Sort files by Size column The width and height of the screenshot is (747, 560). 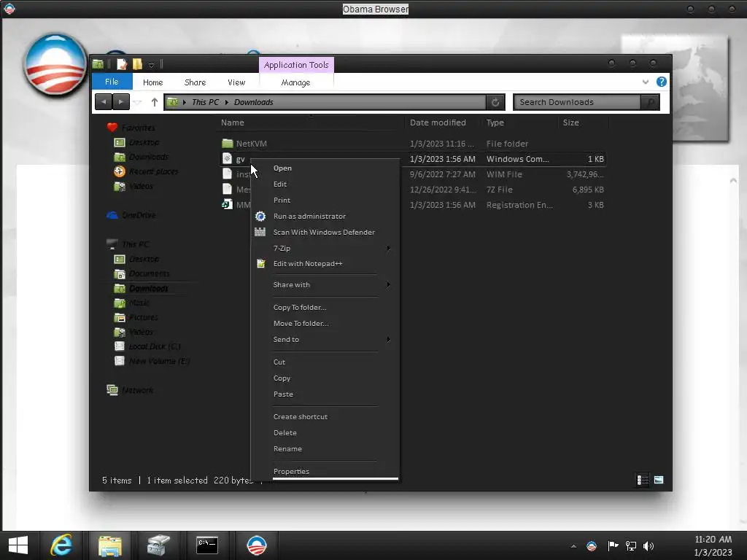[570, 122]
